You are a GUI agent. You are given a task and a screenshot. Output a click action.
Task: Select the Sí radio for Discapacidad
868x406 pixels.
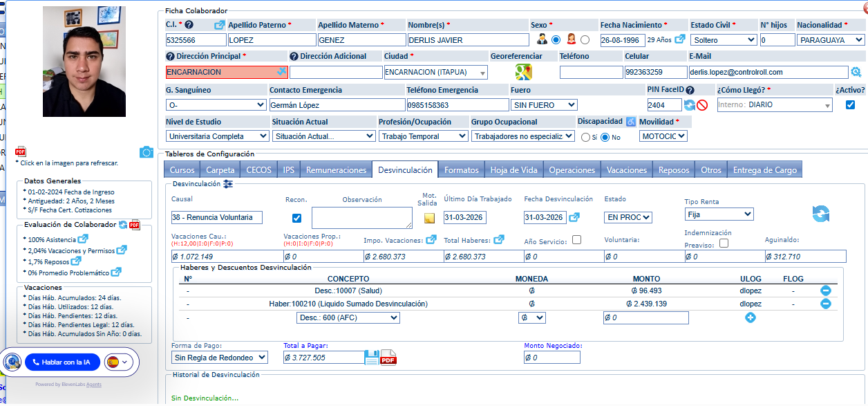pos(586,137)
